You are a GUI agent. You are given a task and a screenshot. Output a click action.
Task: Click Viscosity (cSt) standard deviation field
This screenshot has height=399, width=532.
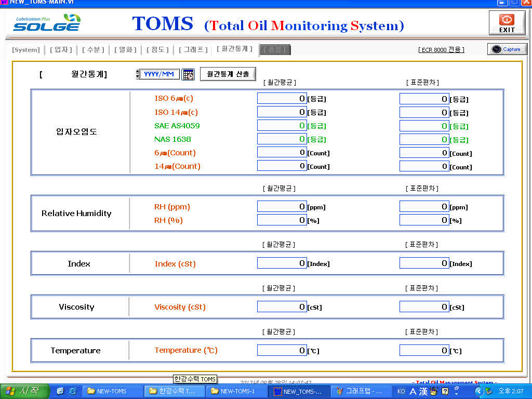pyautogui.click(x=424, y=307)
